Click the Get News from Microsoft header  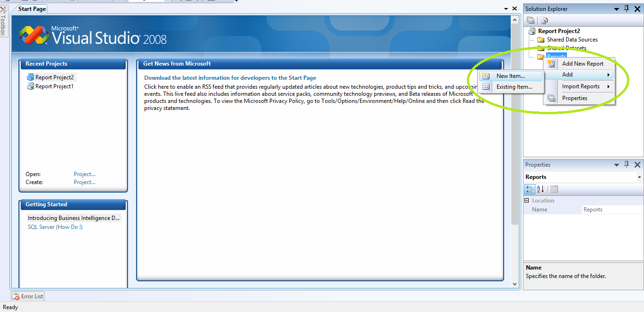320,64
